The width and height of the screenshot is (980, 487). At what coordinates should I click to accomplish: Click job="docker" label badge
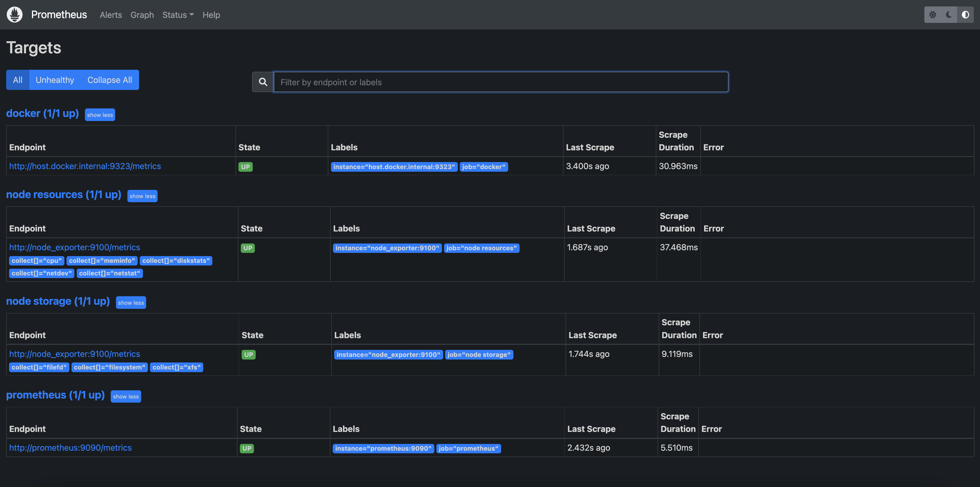pyautogui.click(x=484, y=167)
